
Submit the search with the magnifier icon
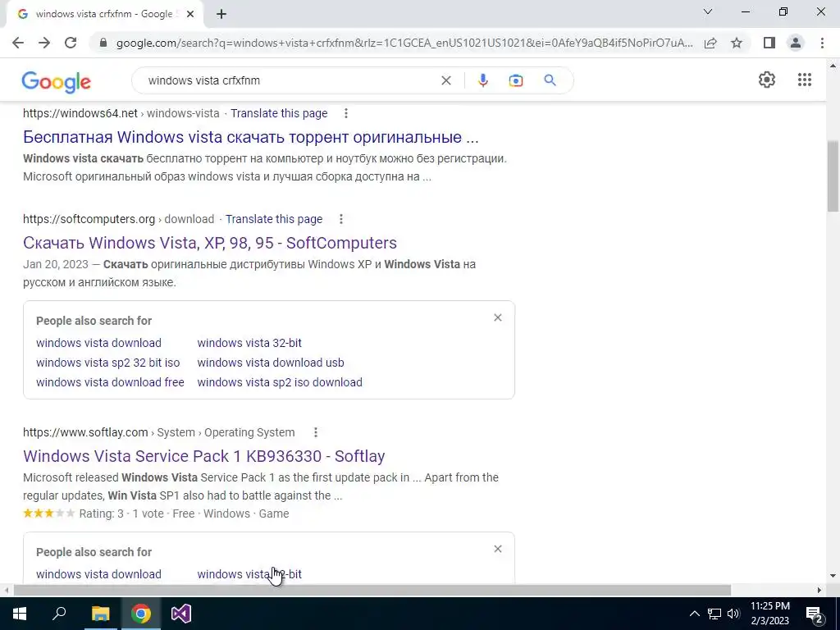pyautogui.click(x=550, y=80)
